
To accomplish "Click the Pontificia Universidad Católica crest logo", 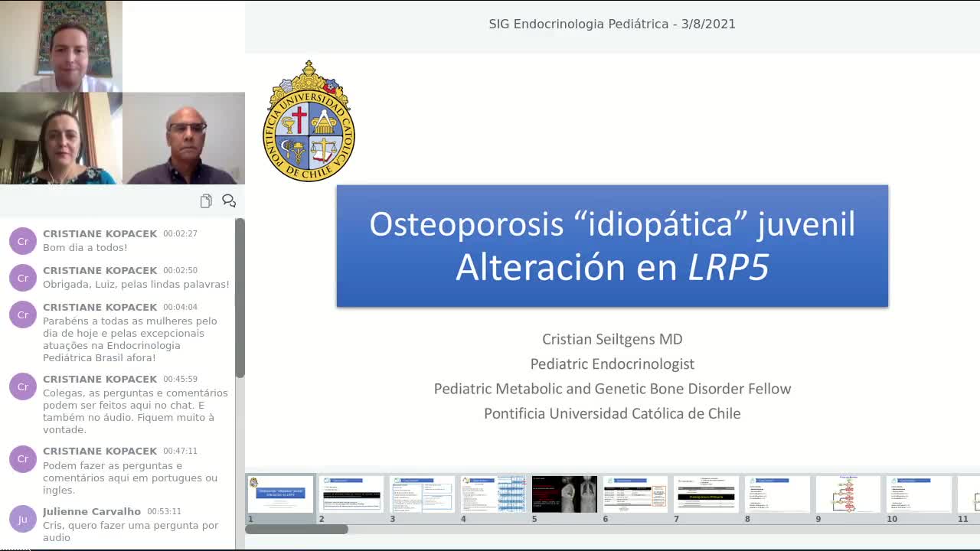I will click(x=309, y=121).
